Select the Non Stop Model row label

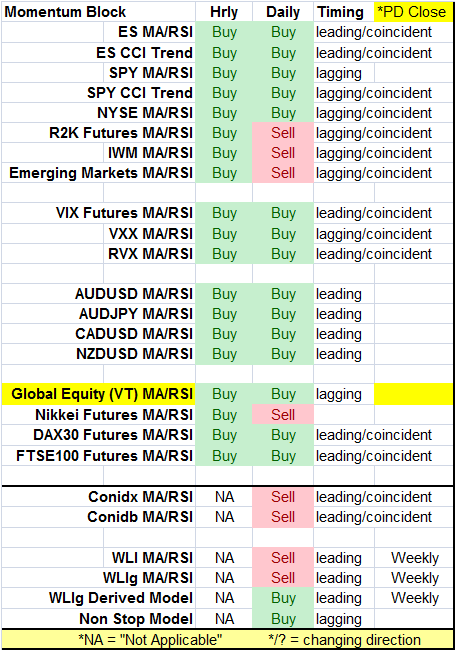tap(136, 619)
